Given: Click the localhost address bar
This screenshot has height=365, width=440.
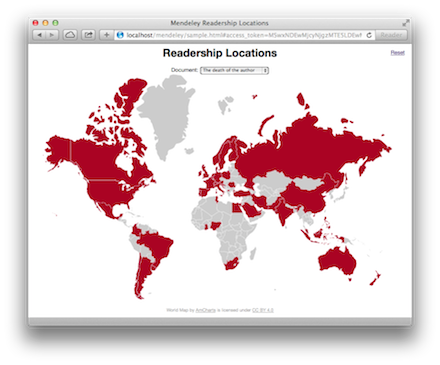Looking at the screenshot, I should coord(245,35).
